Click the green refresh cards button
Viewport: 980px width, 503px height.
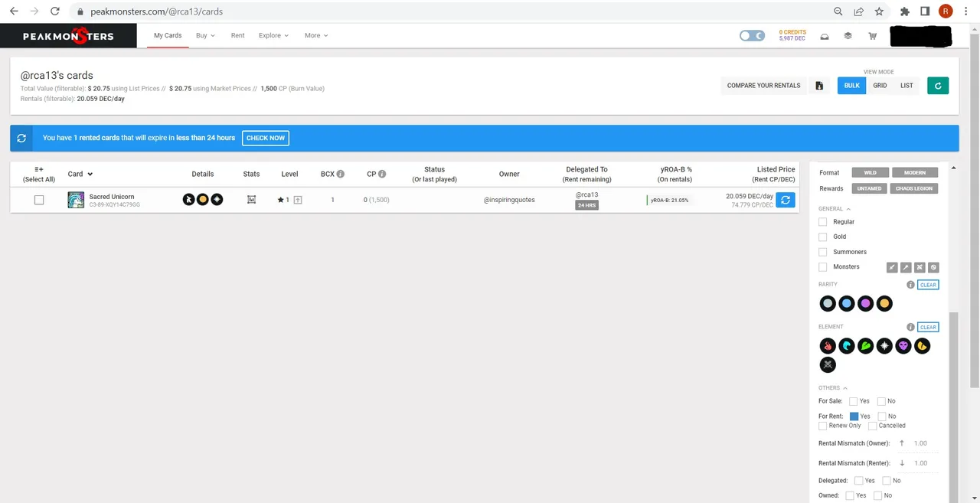click(938, 86)
